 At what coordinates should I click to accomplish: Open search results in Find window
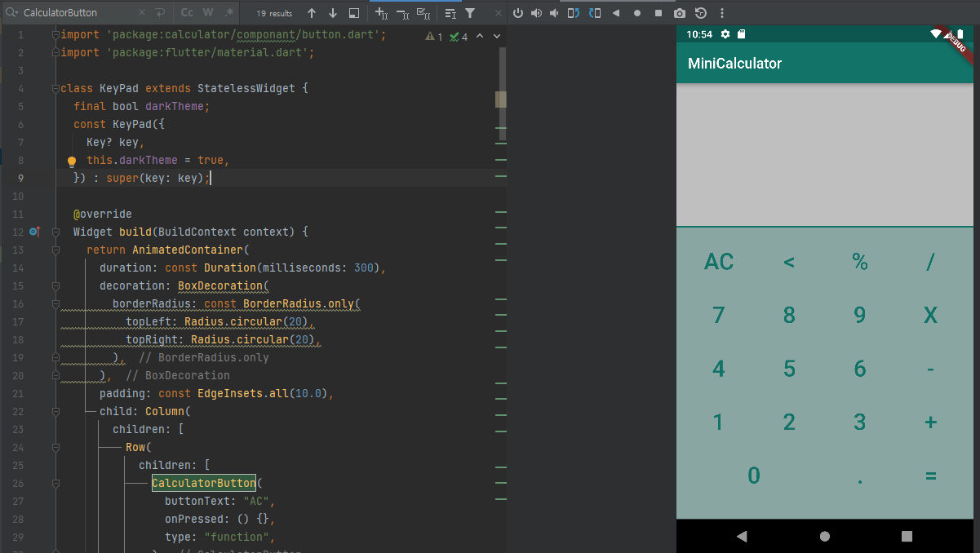450,13
